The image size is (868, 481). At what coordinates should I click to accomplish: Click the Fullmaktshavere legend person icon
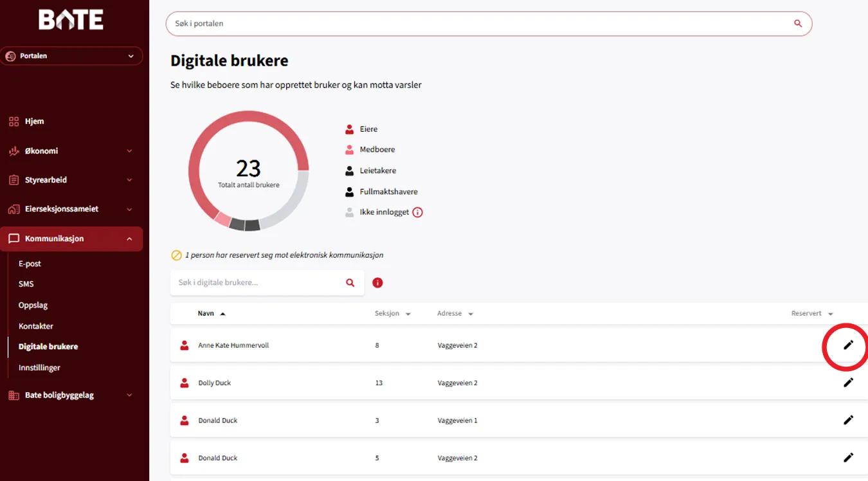coord(349,192)
